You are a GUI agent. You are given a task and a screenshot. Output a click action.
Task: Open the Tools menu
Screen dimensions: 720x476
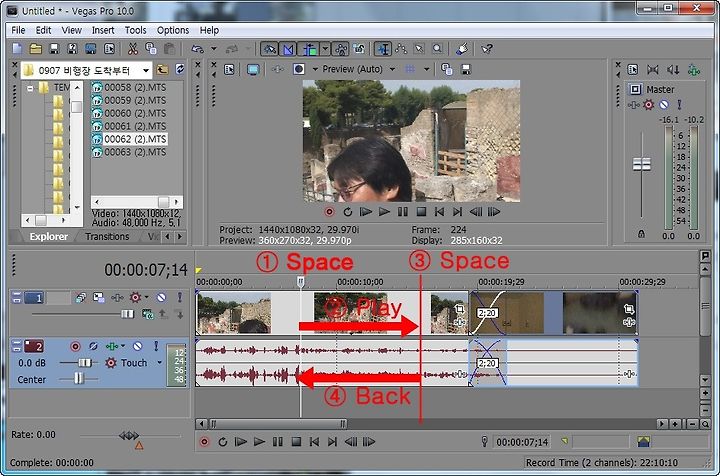pyautogui.click(x=135, y=30)
